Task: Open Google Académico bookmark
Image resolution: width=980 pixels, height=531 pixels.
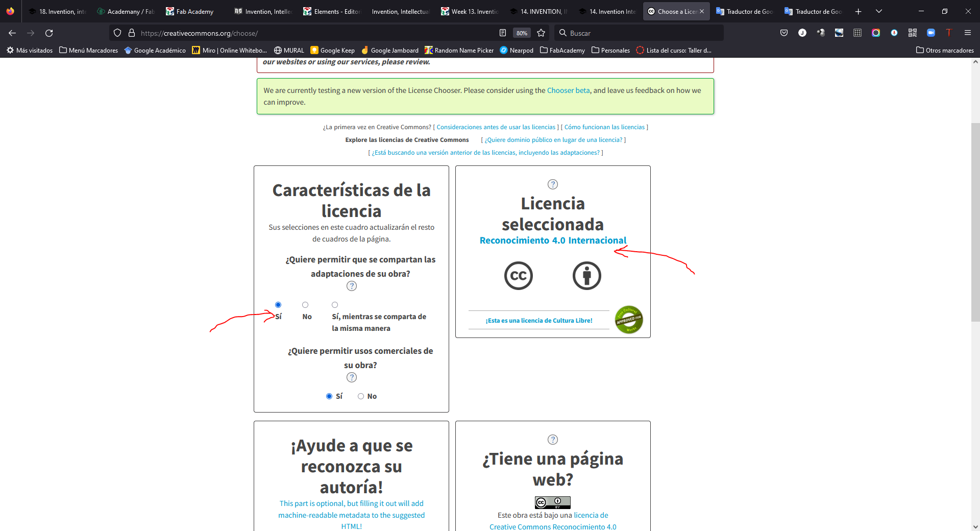Action: point(155,50)
